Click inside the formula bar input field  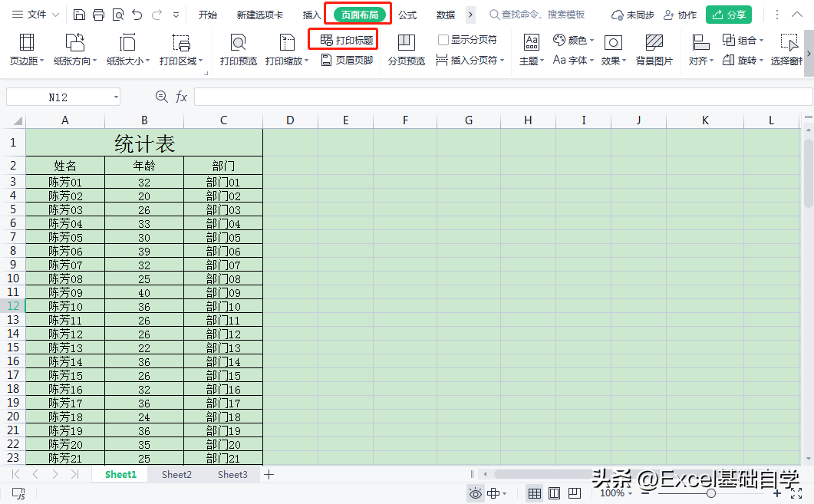[x=499, y=97]
